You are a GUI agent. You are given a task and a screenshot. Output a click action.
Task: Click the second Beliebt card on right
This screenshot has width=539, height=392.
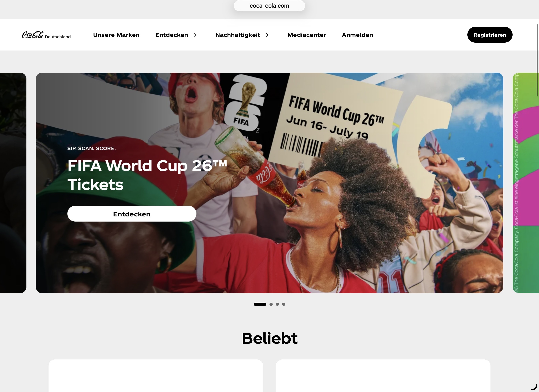click(x=383, y=376)
